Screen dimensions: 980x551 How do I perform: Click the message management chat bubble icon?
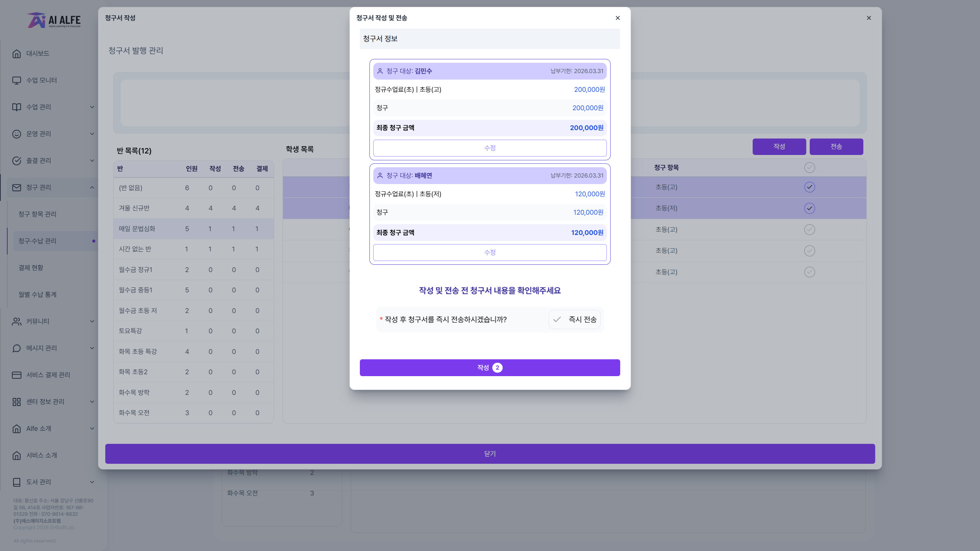pyautogui.click(x=16, y=348)
